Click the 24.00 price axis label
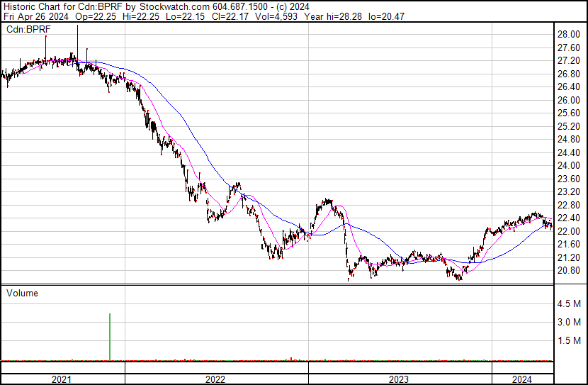 [569, 166]
